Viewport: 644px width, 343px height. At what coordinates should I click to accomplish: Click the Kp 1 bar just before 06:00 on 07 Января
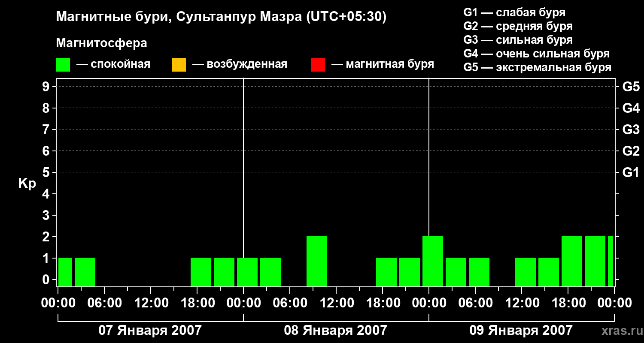[x=85, y=272]
